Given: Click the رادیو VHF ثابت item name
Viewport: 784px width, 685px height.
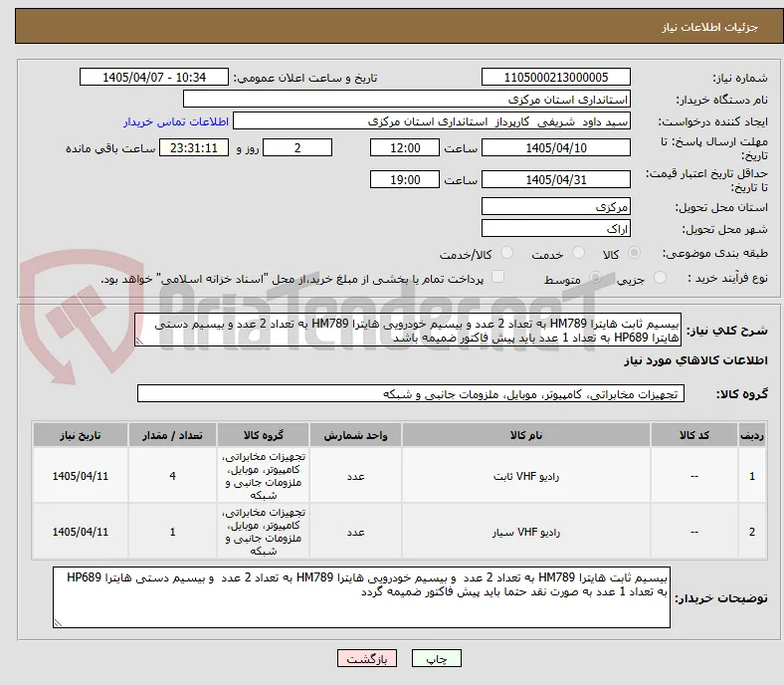Looking at the screenshot, I should pyautogui.click(x=526, y=476).
